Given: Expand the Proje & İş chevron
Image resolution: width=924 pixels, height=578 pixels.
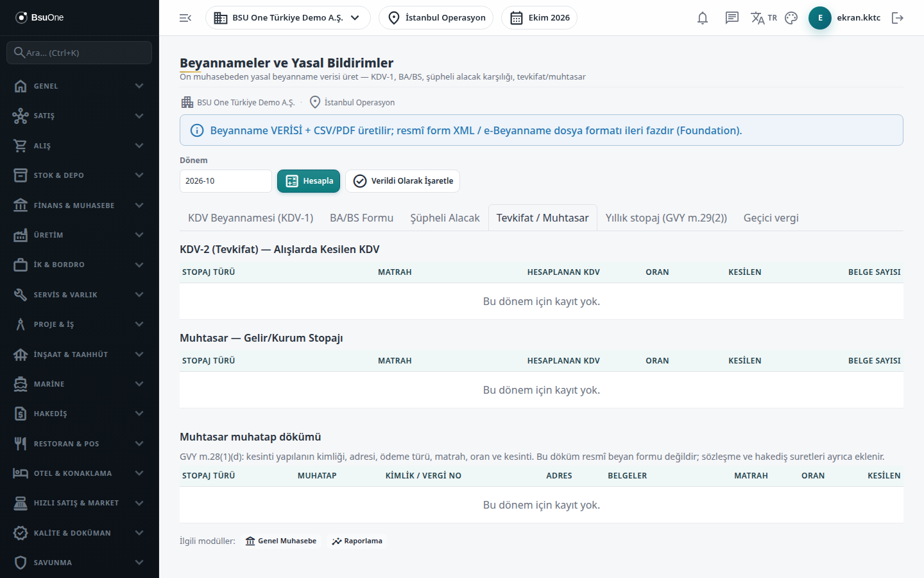Looking at the screenshot, I should [x=139, y=324].
